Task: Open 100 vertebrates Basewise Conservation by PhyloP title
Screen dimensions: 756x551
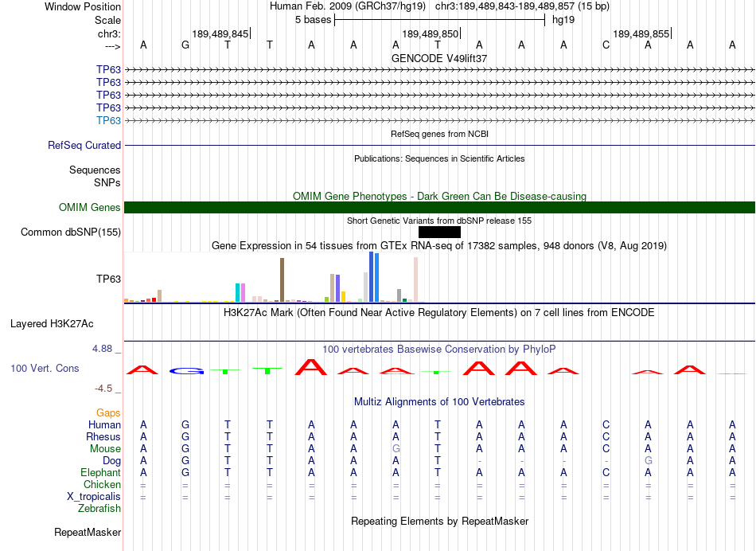Action: pos(439,350)
